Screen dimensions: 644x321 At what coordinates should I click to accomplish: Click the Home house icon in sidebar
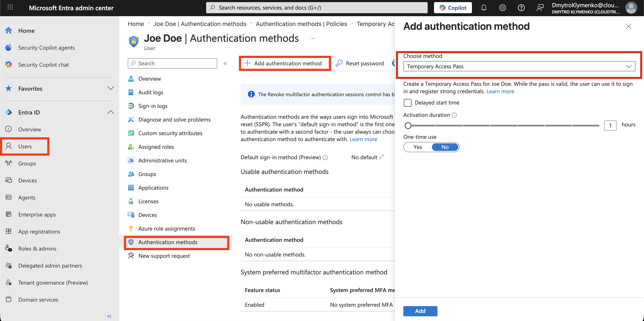pyautogui.click(x=9, y=30)
